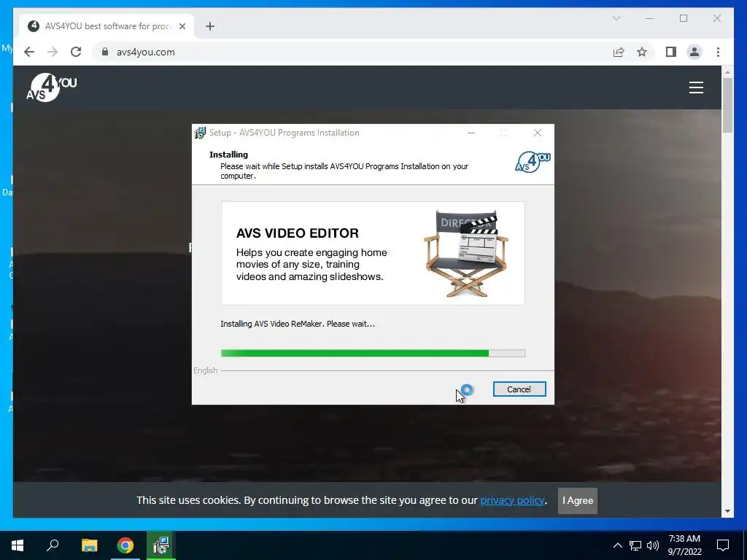Open clock and calendar flyout
Screen dimensions: 747x560
click(684, 545)
